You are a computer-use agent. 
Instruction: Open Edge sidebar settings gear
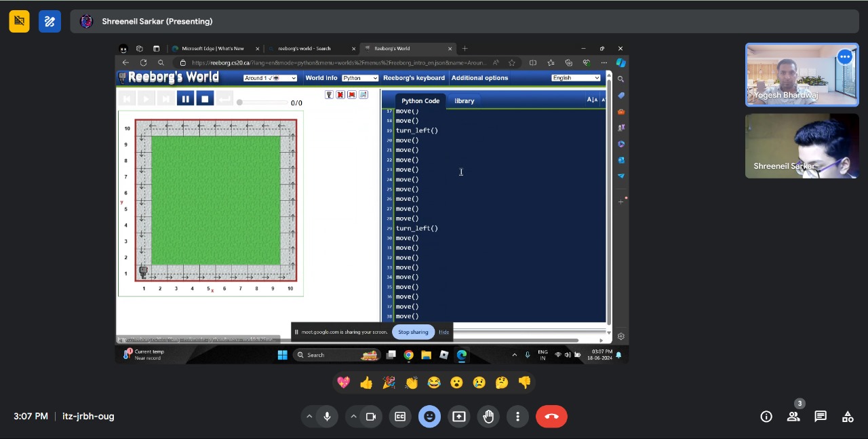(x=620, y=337)
